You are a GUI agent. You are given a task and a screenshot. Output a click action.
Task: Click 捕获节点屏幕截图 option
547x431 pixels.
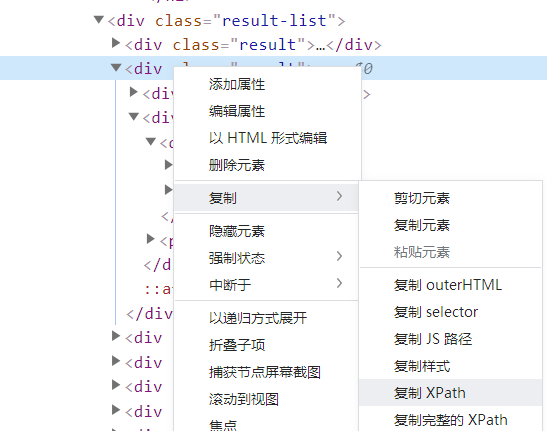[266, 372]
